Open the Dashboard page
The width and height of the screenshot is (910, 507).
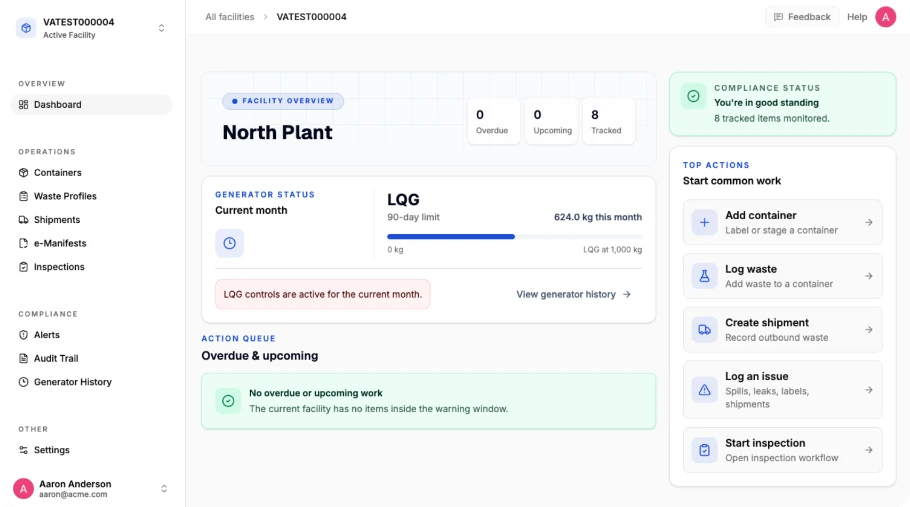pyautogui.click(x=91, y=104)
